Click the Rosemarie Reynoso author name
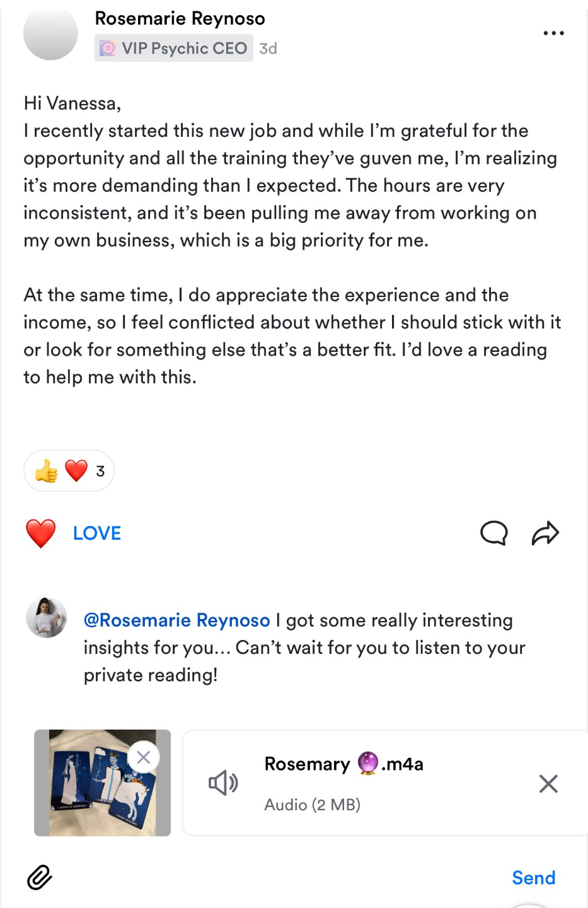 coord(180,18)
